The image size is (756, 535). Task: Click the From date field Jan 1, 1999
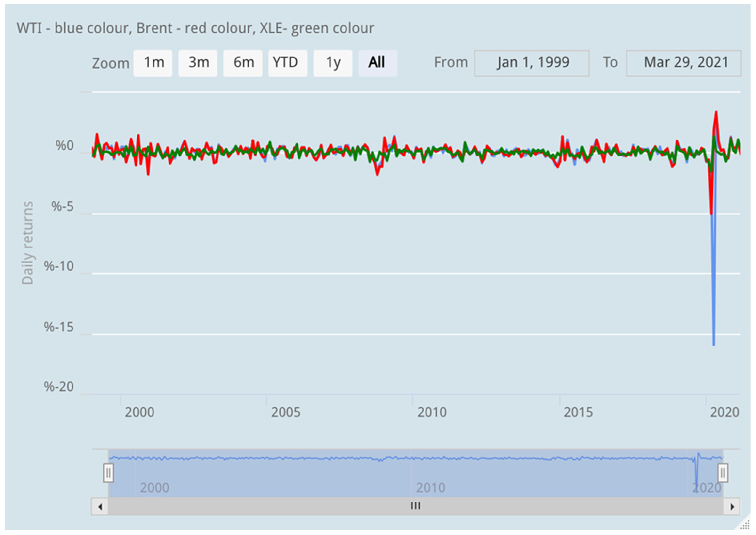pyautogui.click(x=531, y=63)
